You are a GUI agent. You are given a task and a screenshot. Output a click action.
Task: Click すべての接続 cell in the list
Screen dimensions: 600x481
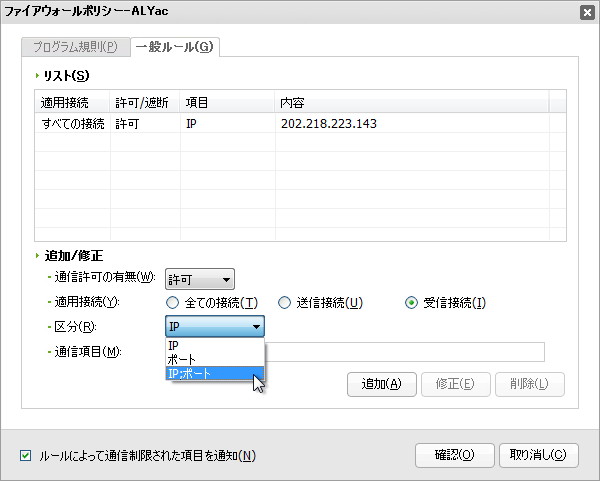pyautogui.click(x=73, y=123)
